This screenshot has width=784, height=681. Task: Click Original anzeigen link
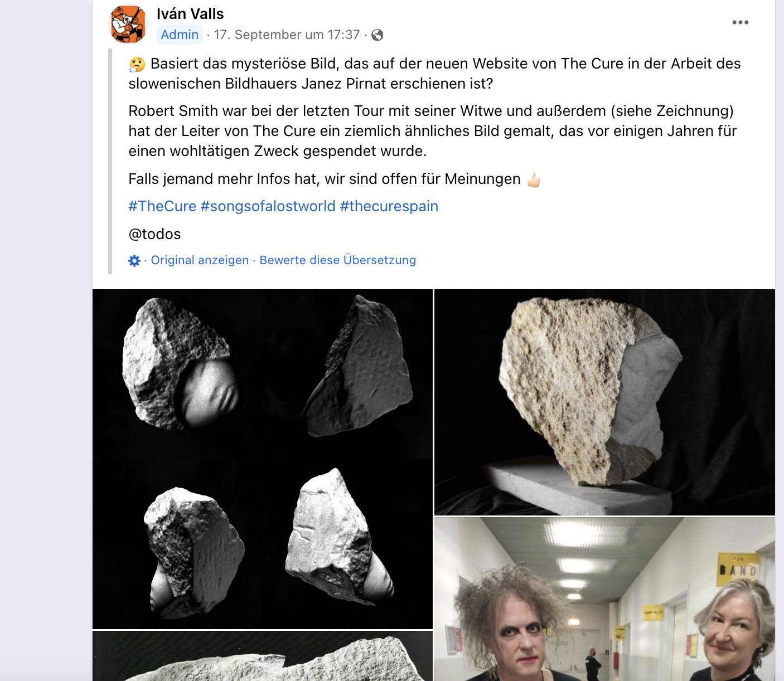point(200,260)
